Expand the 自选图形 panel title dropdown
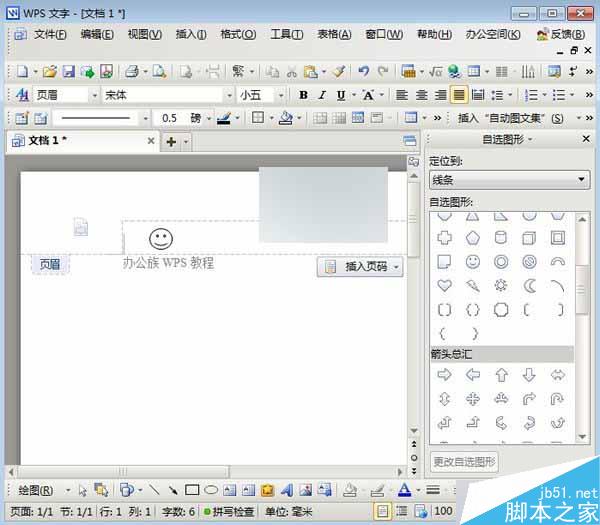Viewport: 600px width, 525px height. tap(530, 140)
